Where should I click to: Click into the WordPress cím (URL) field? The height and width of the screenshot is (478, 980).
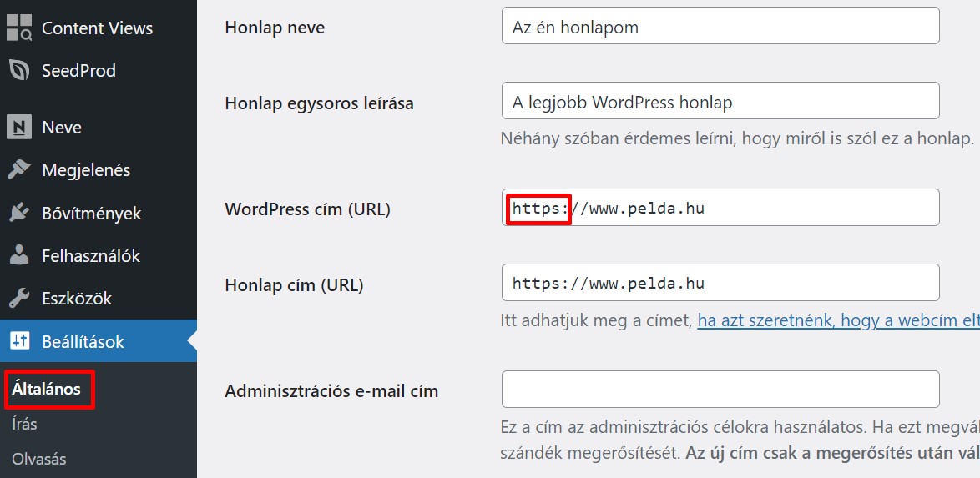click(x=751, y=208)
